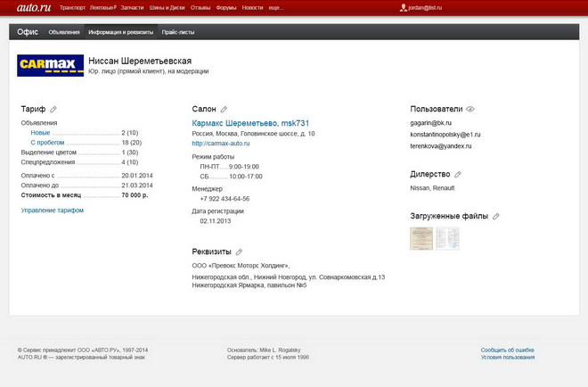The width and height of the screenshot is (588, 387).
Task: Click manager phone +7 922 434-64-56
Action: pos(225,199)
